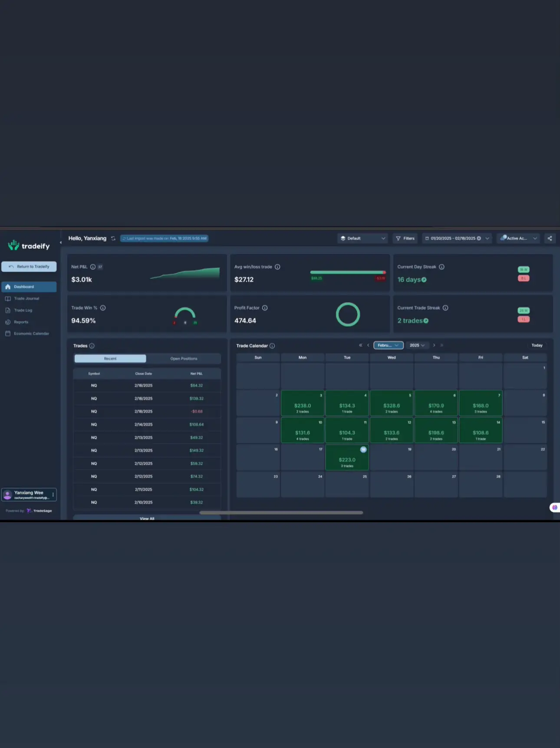This screenshot has height=748, width=560.
Task: Click the Trade Calendar info icon
Action: [272, 346]
